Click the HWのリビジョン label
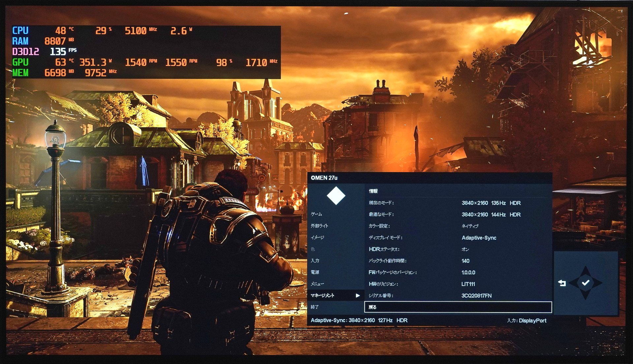 point(383,284)
